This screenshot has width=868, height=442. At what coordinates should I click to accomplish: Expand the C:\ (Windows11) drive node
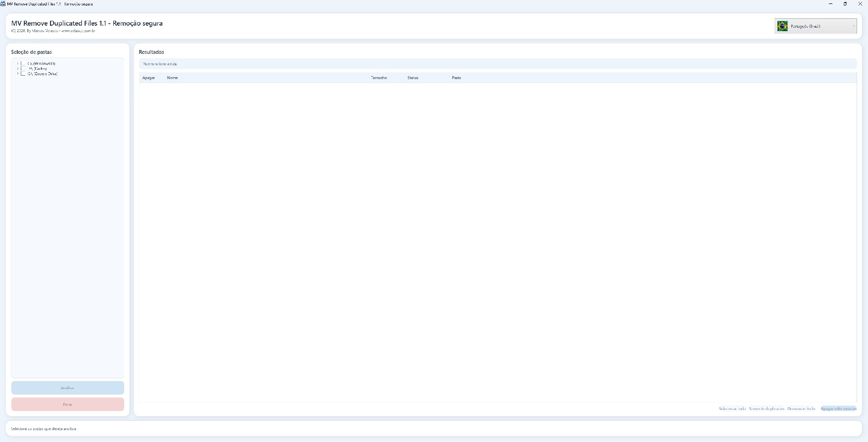tap(18, 64)
